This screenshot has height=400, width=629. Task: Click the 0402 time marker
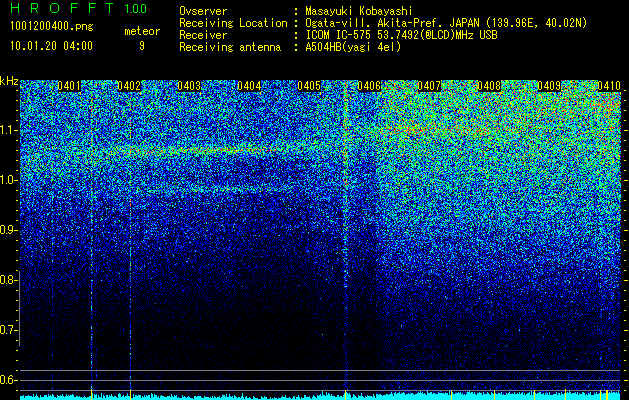pyautogui.click(x=129, y=86)
